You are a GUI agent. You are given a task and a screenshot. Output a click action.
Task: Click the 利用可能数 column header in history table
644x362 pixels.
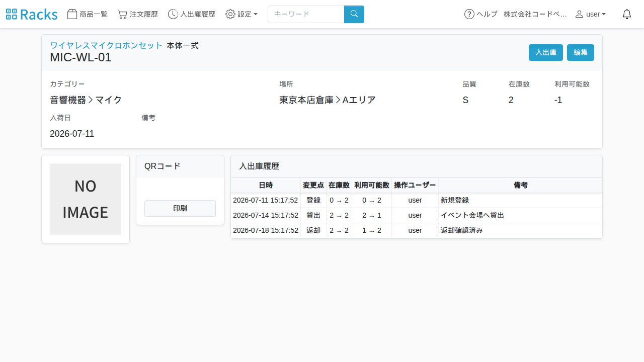point(372,185)
